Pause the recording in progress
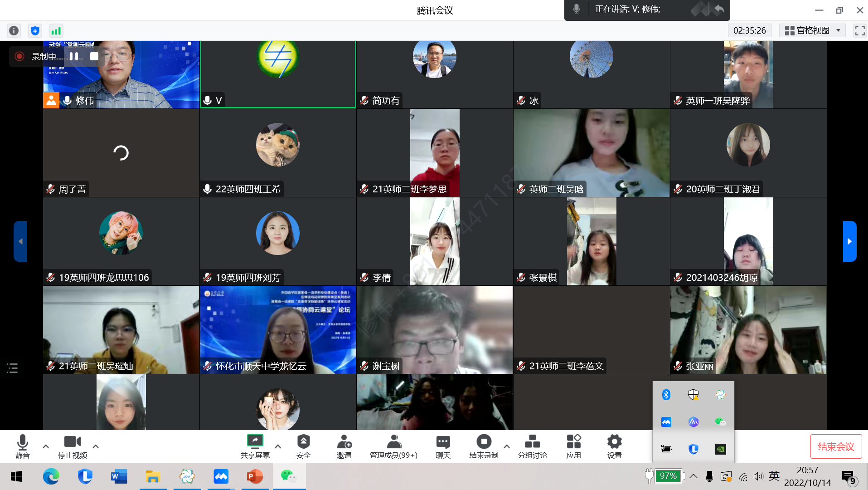 point(74,56)
